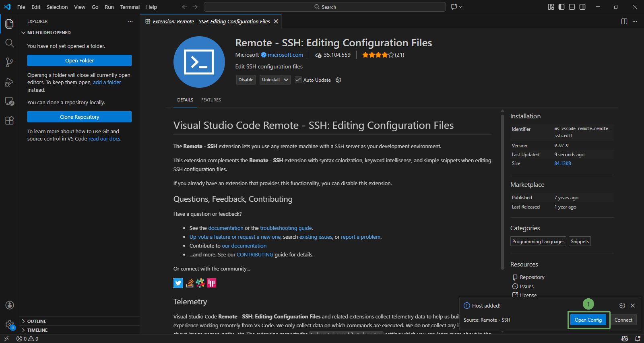Toggle the primary side bar visibility
Screen dimensions: 644x343
561,7
